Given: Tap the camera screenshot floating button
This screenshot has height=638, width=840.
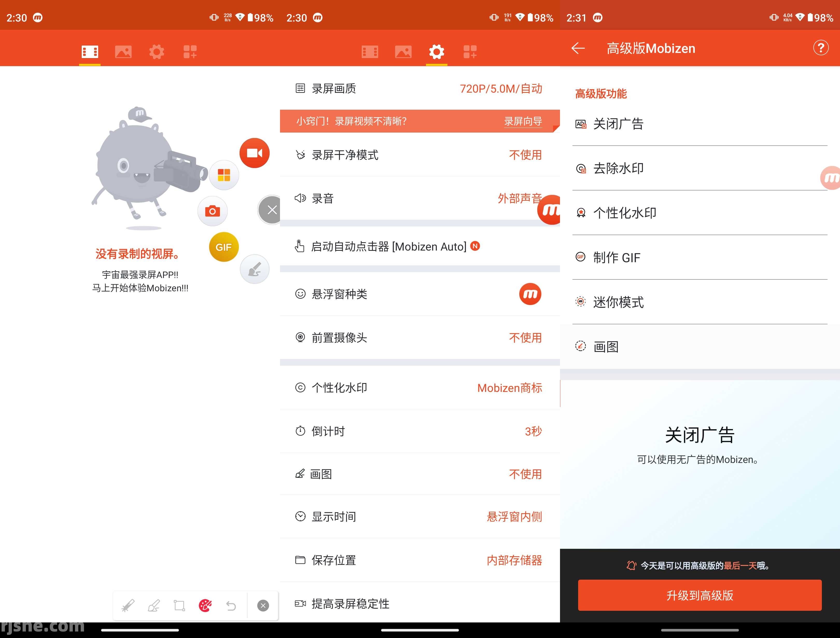Looking at the screenshot, I should tap(212, 211).
